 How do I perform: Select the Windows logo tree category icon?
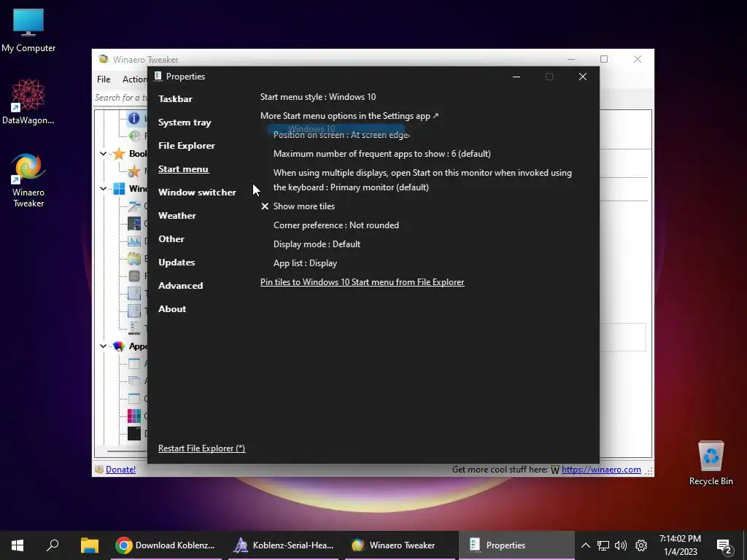[x=119, y=189]
